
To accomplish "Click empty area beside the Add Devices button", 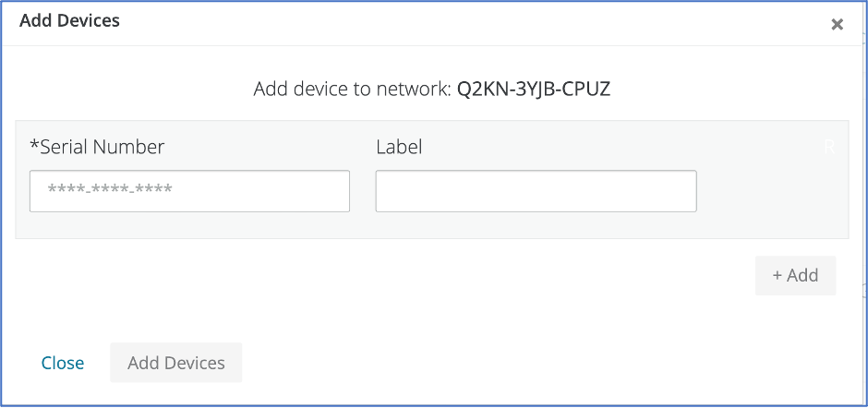I will (x=416, y=363).
